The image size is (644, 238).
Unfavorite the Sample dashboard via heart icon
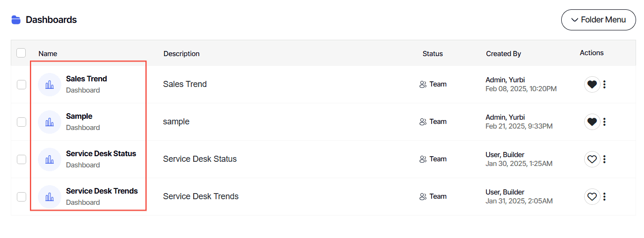[592, 122]
